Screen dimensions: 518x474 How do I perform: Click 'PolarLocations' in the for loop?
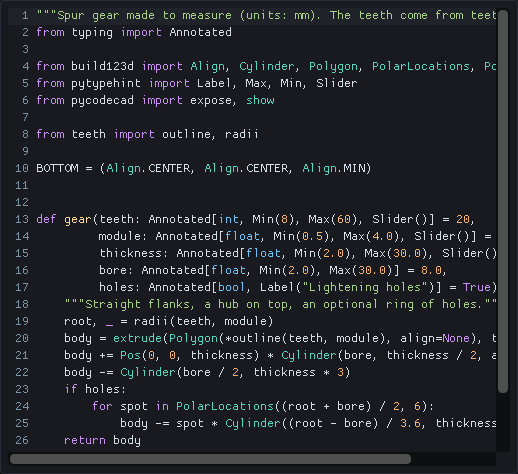tap(225, 406)
